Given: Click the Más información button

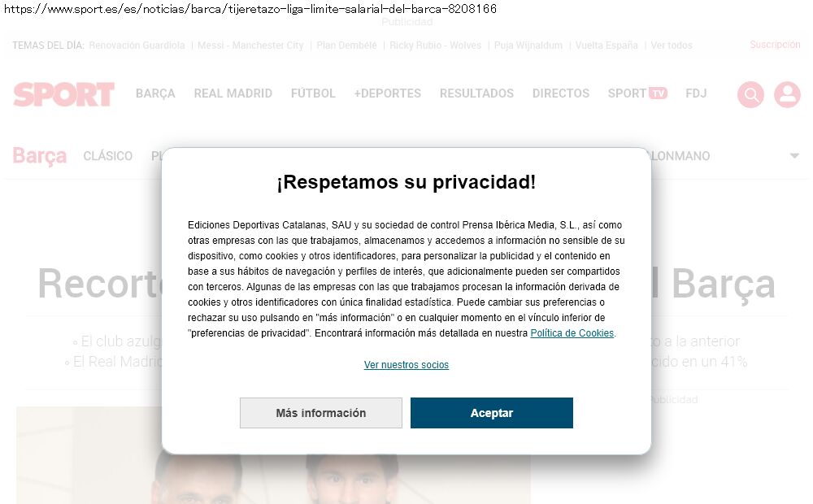Looking at the screenshot, I should (x=321, y=413).
